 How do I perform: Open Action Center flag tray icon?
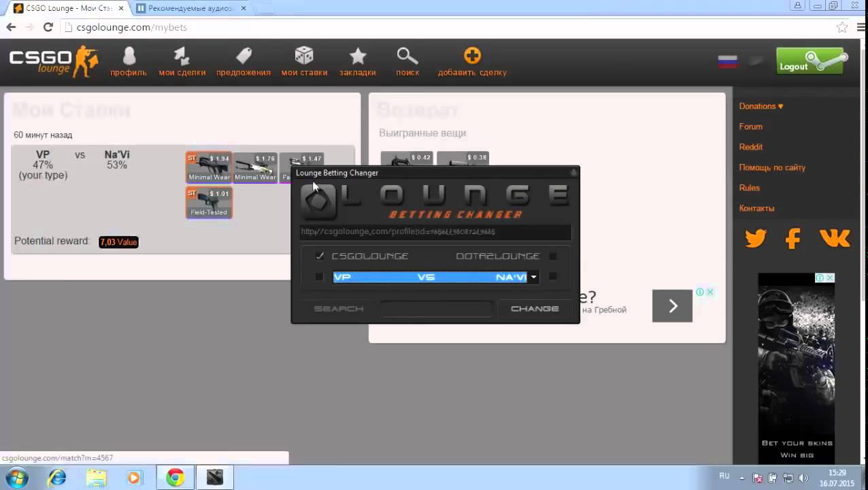pyautogui.click(x=758, y=478)
